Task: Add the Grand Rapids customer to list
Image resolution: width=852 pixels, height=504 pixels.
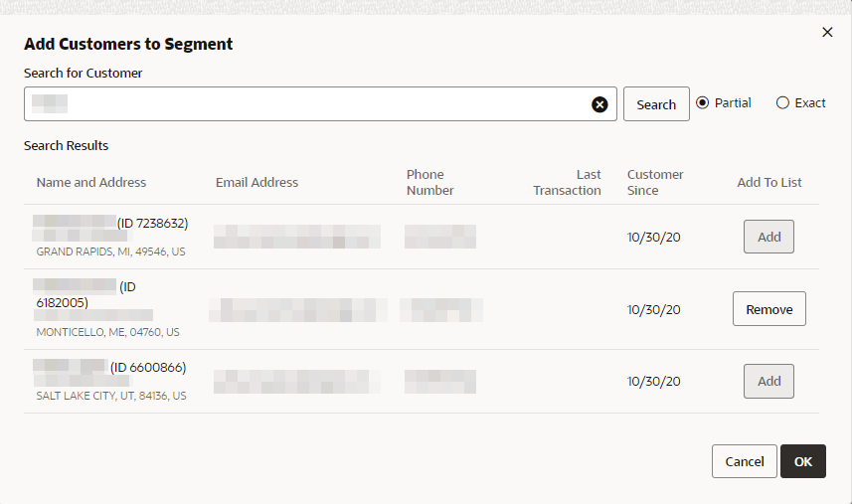Action: [768, 237]
